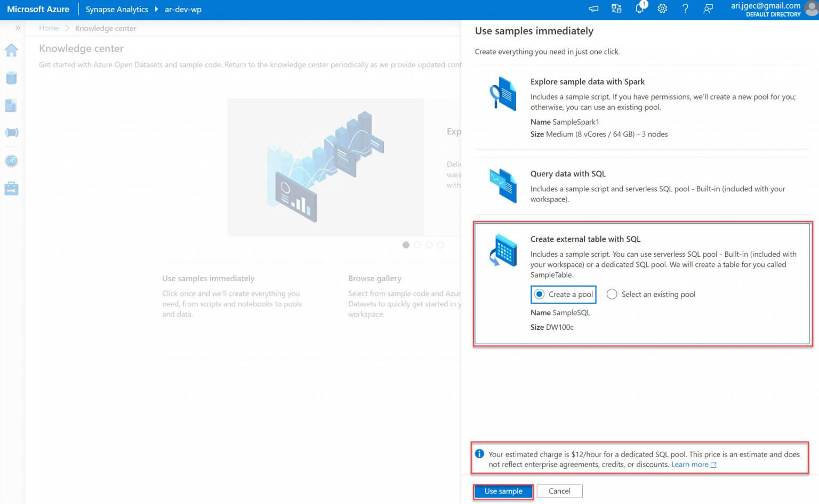
Task: Click the DW100c size value
Action: click(559, 327)
